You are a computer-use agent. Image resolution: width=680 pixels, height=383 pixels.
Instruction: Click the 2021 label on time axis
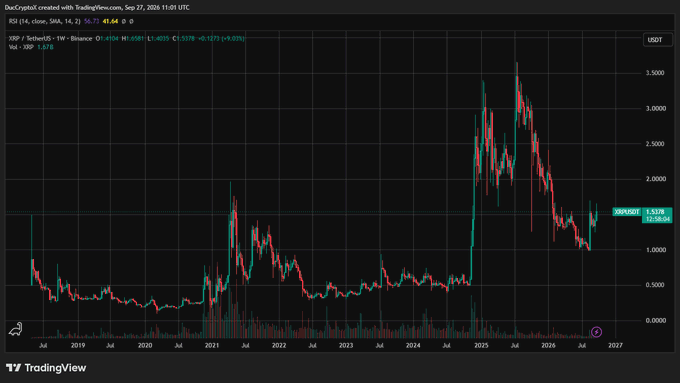click(x=212, y=345)
